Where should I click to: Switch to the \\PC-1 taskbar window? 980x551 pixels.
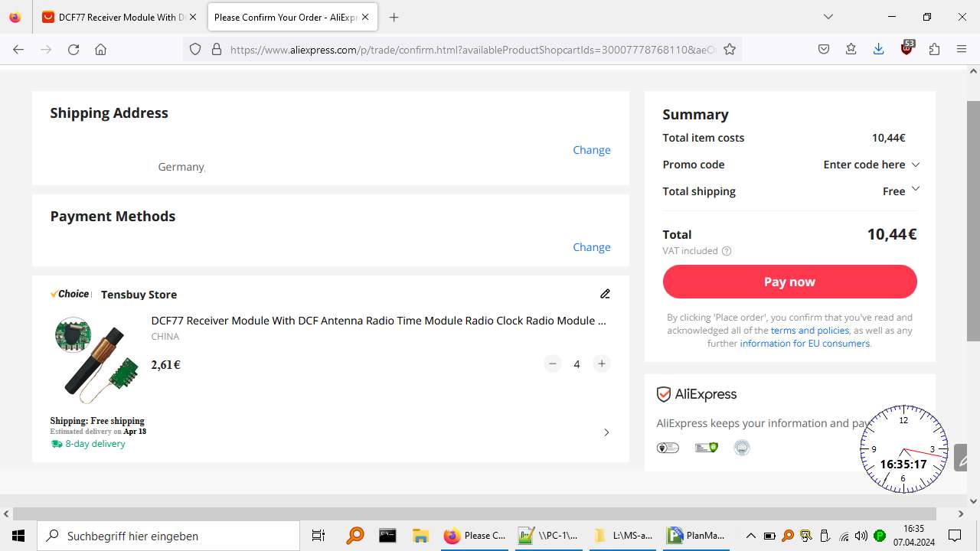pyautogui.click(x=548, y=536)
